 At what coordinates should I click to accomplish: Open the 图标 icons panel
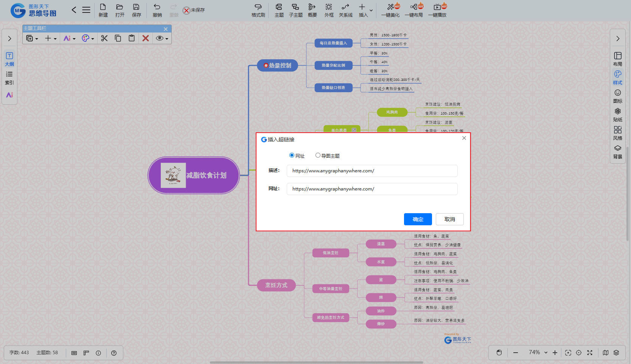tap(617, 96)
